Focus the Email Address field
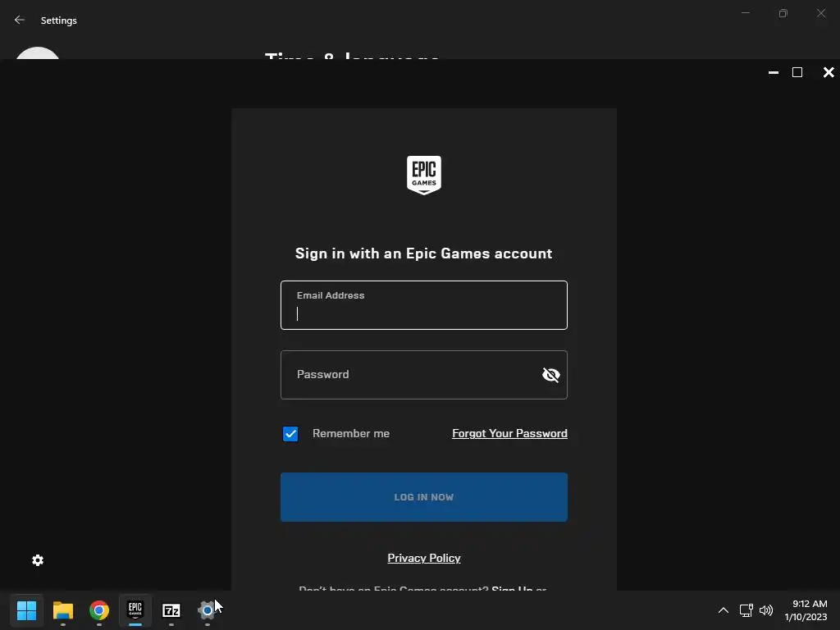This screenshot has height=630, width=840. [424, 305]
